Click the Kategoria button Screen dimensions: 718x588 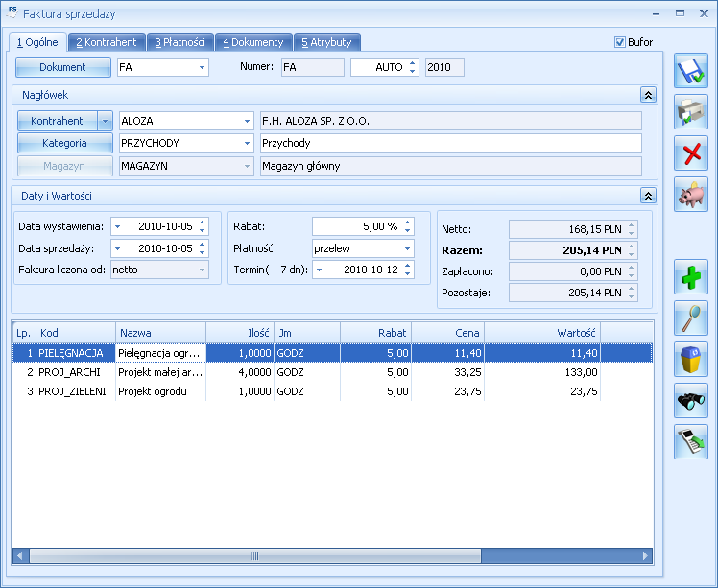click(65, 143)
